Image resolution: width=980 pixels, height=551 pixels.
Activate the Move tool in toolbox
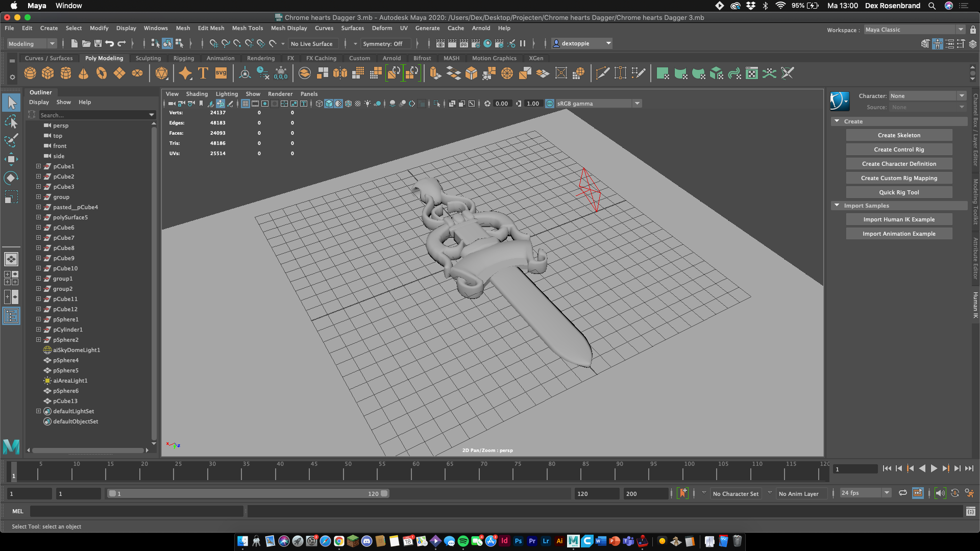pos(11,159)
